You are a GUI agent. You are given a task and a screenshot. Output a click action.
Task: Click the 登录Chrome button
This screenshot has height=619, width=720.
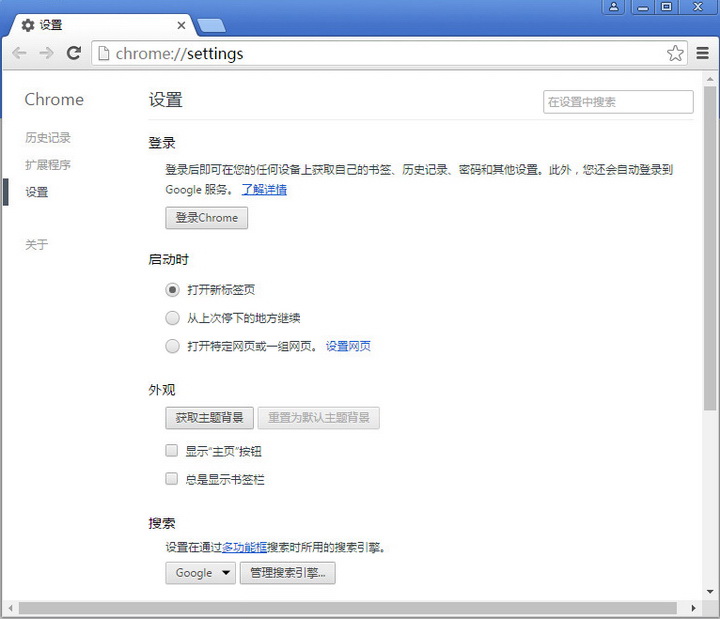pyautogui.click(x=207, y=218)
